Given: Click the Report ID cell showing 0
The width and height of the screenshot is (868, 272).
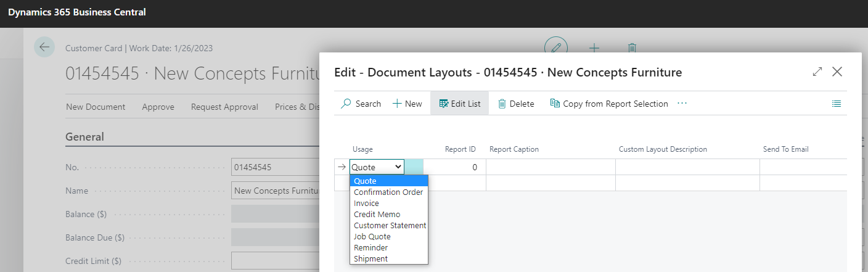Looking at the screenshot, I should 454,167.
